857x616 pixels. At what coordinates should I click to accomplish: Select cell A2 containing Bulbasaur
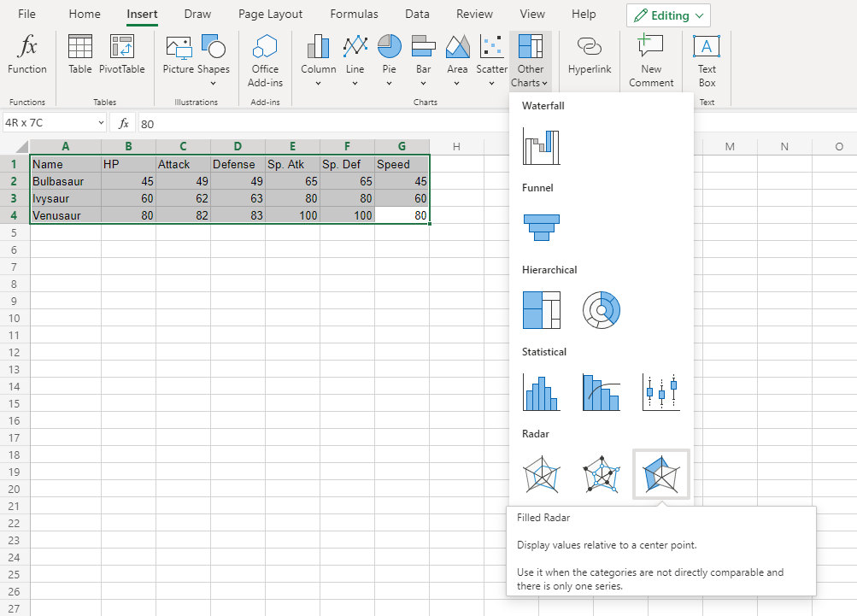coord(65,181)
